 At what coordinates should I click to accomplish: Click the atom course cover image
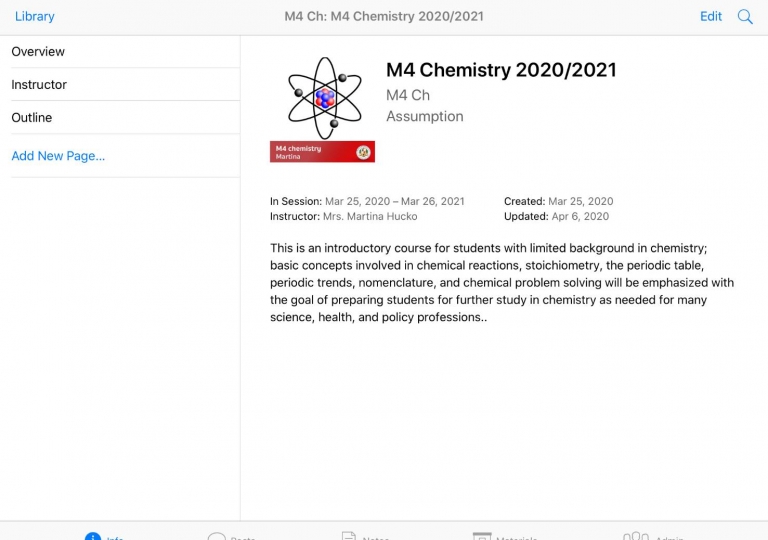(x=325, y=98)
